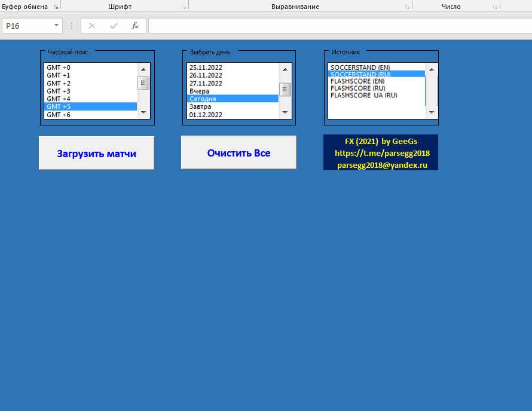Screen dimensions: 532x411
Task: Select date 01.12.2022
Action: tap(233, 115)
